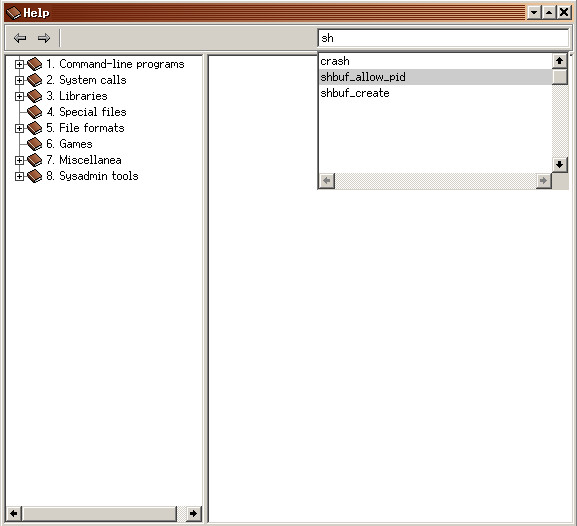Click suggestion list scroll up arrow
Image resolution: width=577 pixels, height=526 pixels.
[559, 61]
